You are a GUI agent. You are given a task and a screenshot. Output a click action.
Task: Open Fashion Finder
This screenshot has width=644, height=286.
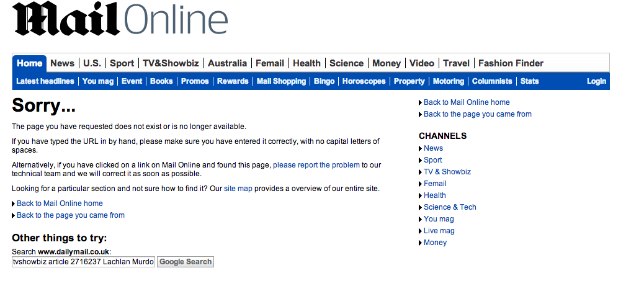(511, 63)
